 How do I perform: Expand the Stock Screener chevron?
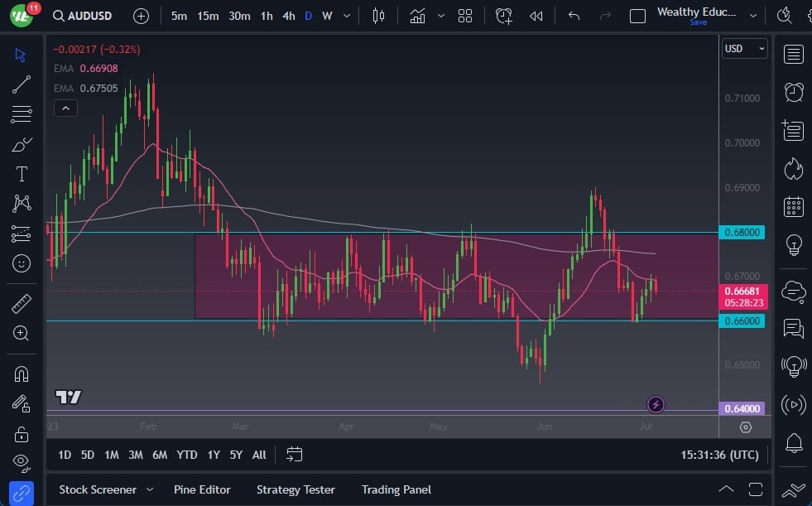coord(150,489)
